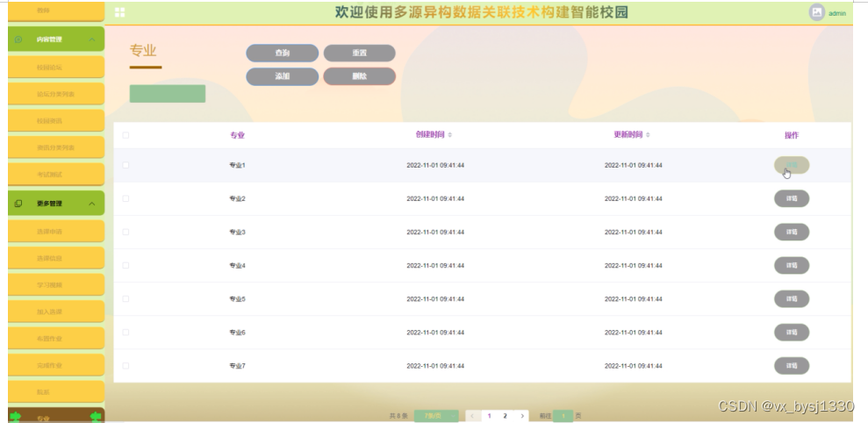Viewport: 868px width, 423px height.
Task: Click the grid menu icon in the header
Action: [x=119, y=12]
